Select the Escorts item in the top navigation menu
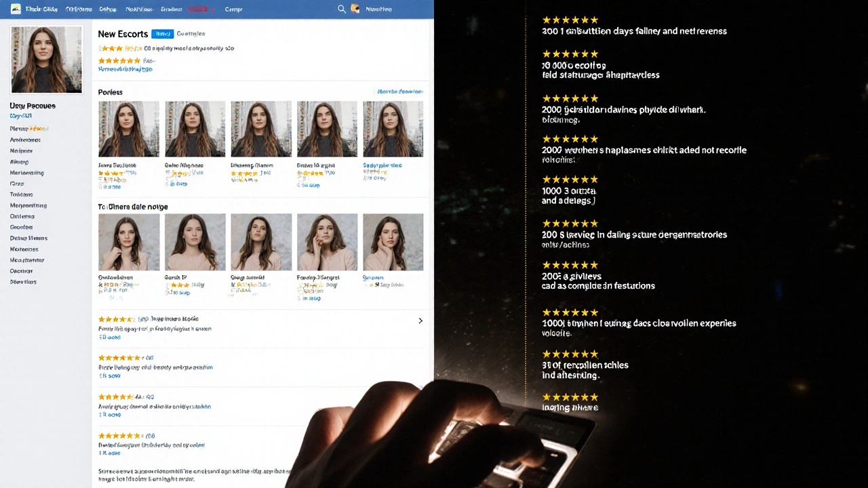 (x=171, y=9)
